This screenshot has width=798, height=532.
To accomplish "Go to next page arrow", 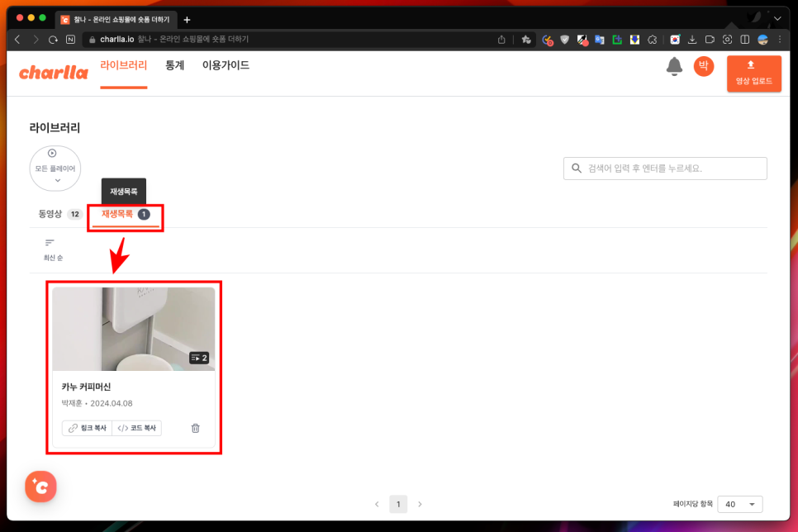I will pyautogui.click(x=420, y=504).
